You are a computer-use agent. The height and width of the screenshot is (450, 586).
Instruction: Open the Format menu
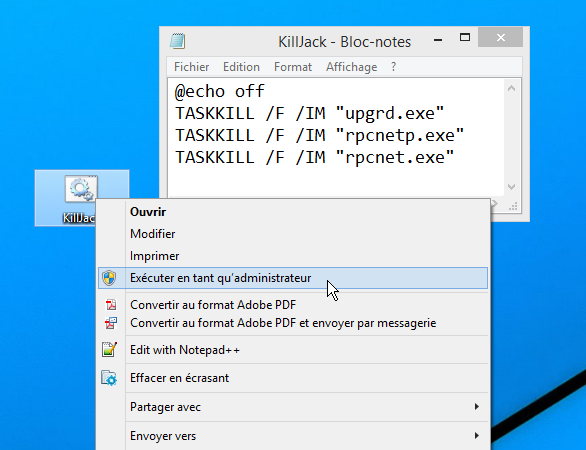point(293,67)
